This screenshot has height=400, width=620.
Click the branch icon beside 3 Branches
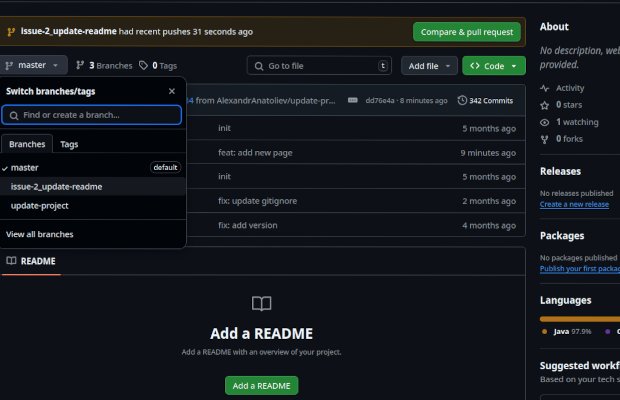tap(80, 65)
